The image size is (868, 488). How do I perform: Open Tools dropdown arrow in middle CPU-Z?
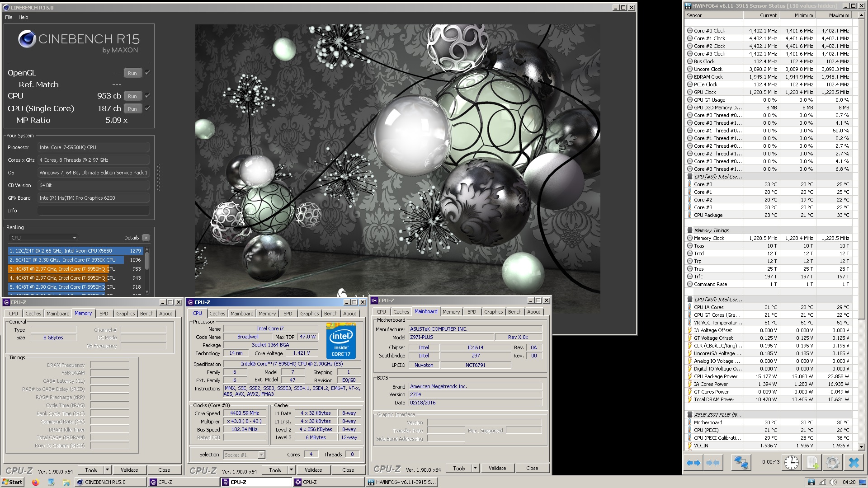[x=291, y=470]
